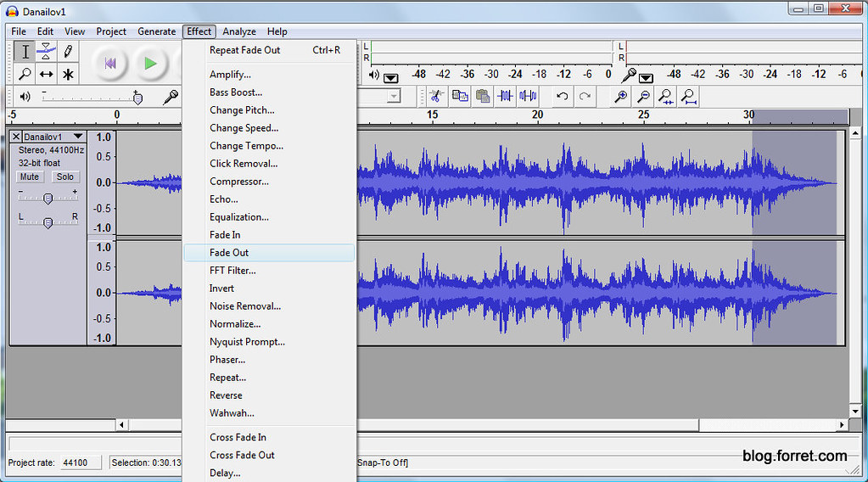Choose Change Tempo... effect
868x482 pixels.
[x=269, y=146]
